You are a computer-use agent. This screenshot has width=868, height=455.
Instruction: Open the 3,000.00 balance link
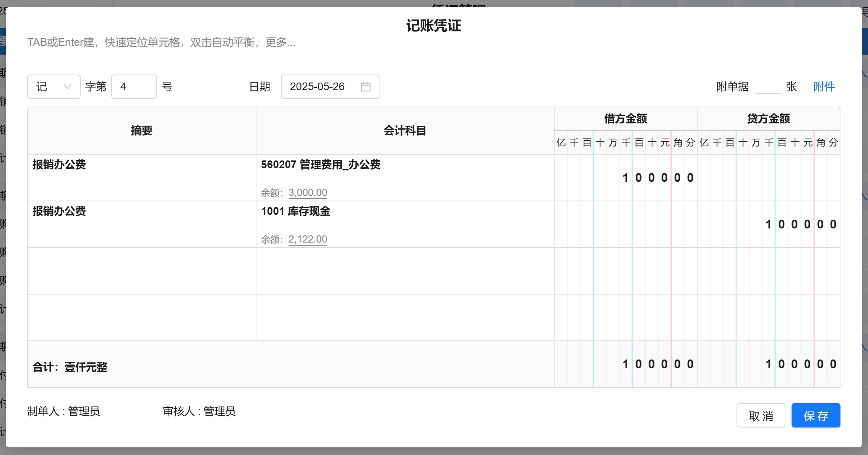click(308, 193)
